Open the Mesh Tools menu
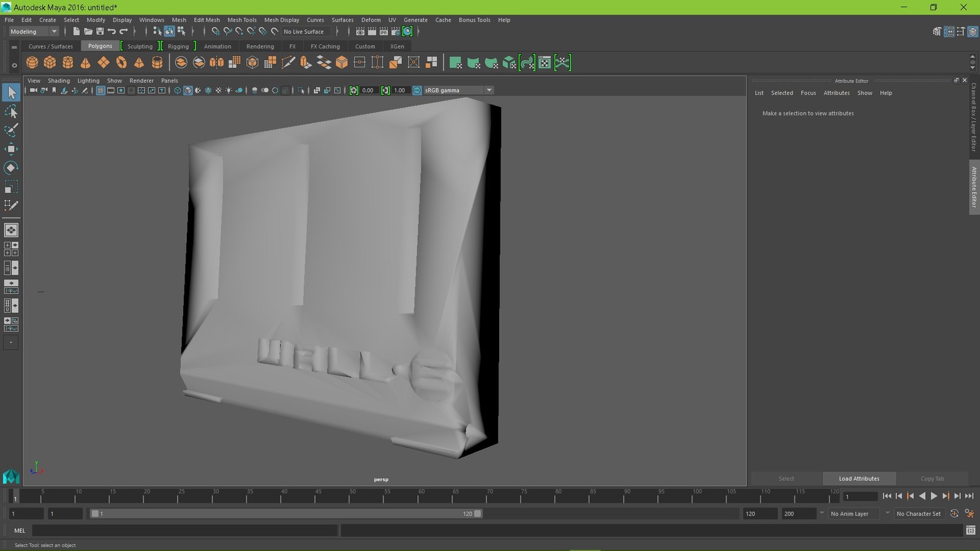 tap(242, 20)
